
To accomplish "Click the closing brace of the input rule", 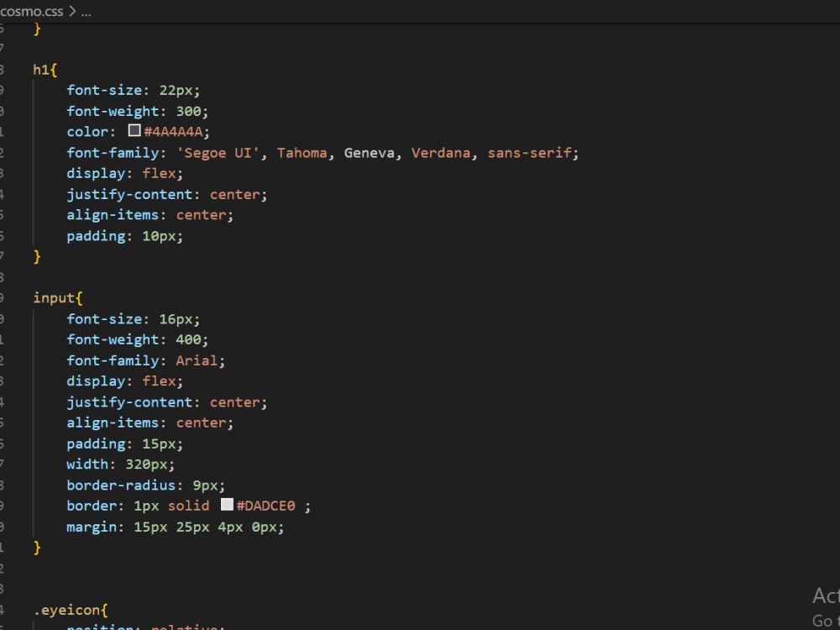I will tap(37, 548).
